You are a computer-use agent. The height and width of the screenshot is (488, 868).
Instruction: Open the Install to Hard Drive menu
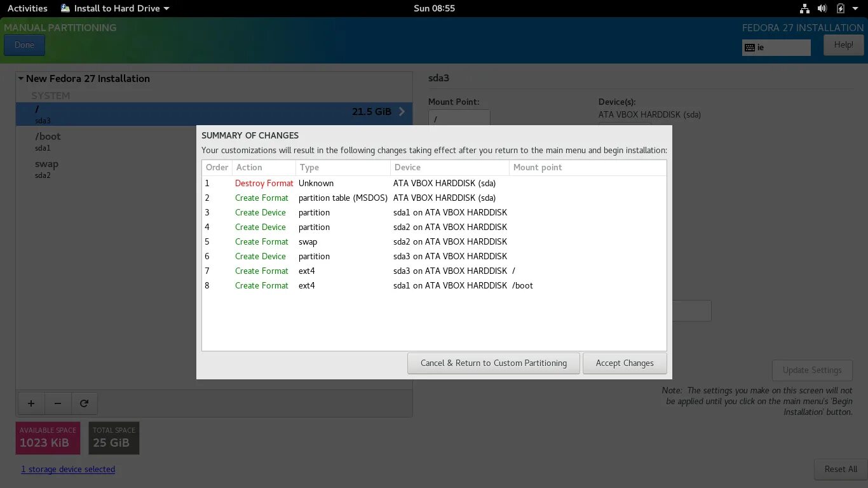(114, 8)
